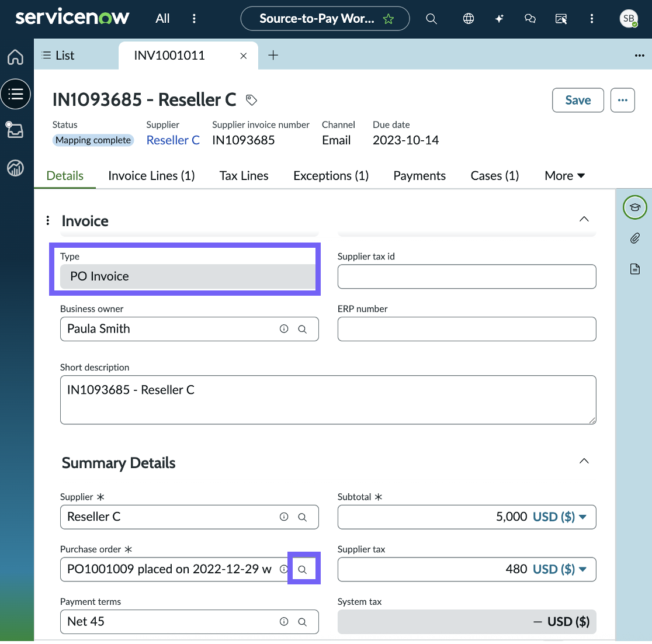The width and height of the screenshot is (652, 644).
Task: Click the Short description text area
Action: tap(328, 400)
